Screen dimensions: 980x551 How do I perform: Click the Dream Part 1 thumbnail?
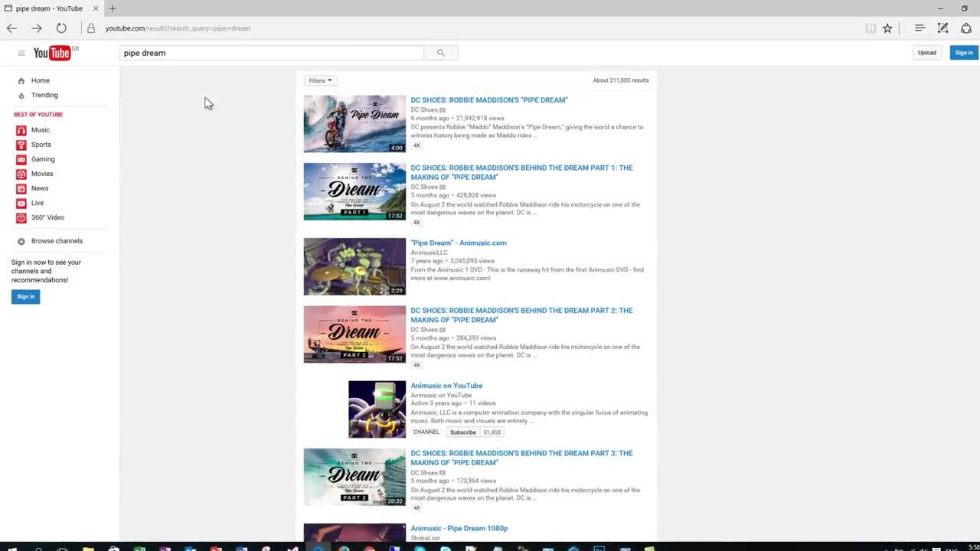[354, 191]
